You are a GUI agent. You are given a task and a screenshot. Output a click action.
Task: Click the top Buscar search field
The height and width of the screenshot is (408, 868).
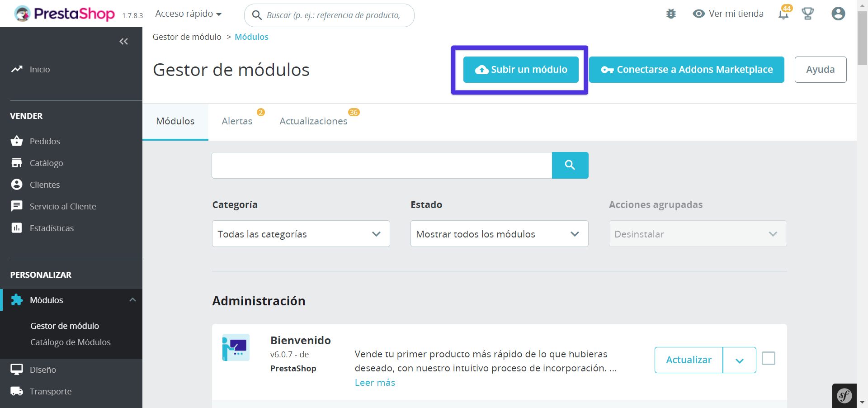(329, 15)
